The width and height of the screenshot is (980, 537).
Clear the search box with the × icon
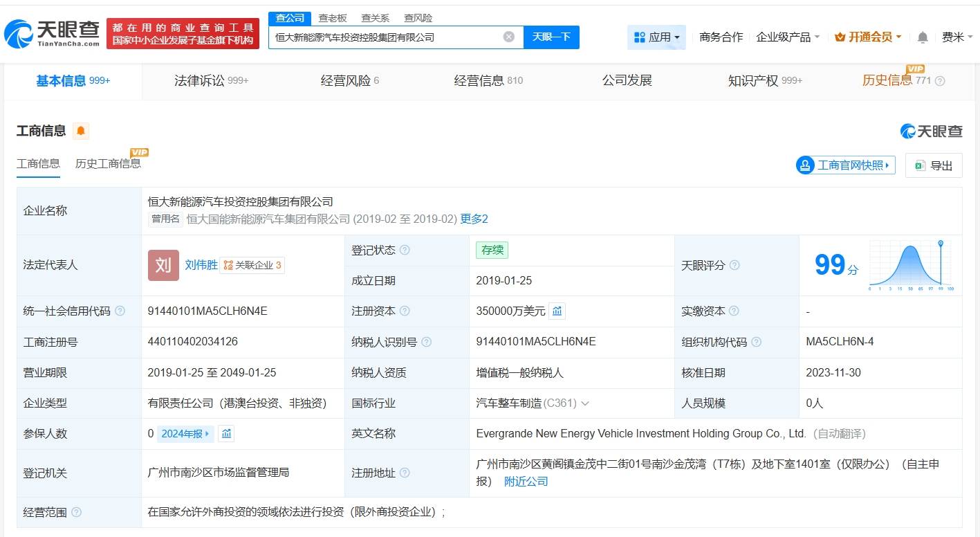[x=508, y=37]
